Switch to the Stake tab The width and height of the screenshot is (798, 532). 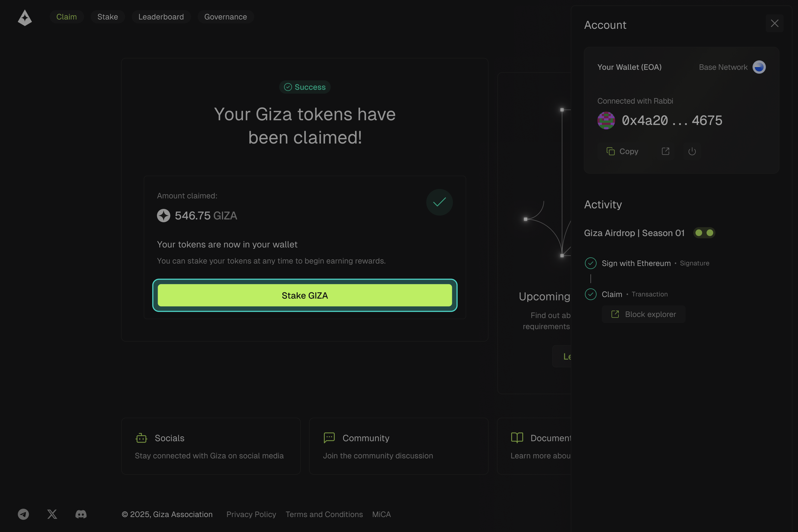point(108,17)
